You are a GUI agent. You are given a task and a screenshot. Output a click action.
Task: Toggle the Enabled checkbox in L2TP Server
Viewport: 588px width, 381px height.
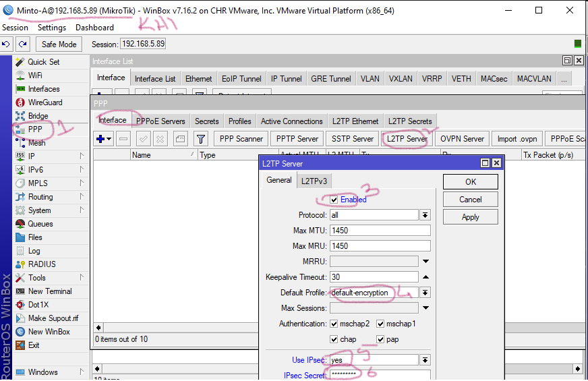click(334, 200)
